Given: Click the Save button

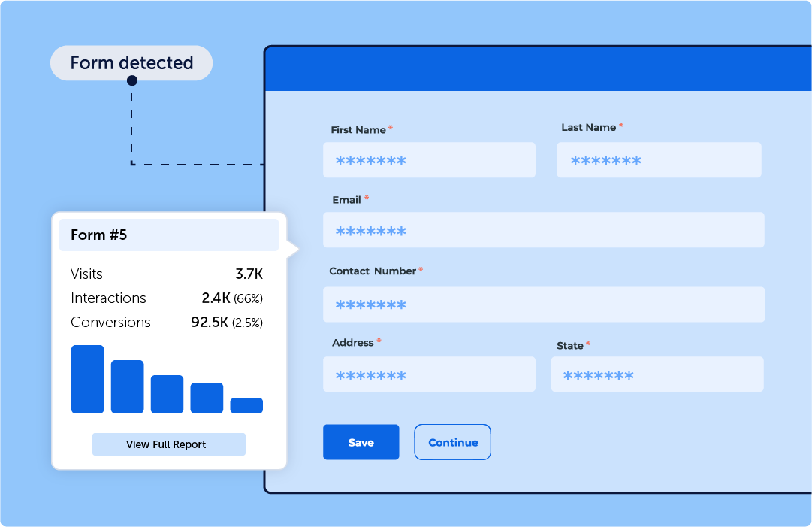Looking at the screenshot, I should [x=361, y=442].
